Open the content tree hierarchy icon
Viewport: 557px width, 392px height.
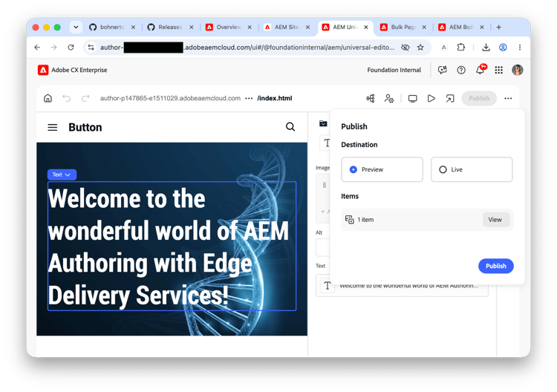coord(371,98)
